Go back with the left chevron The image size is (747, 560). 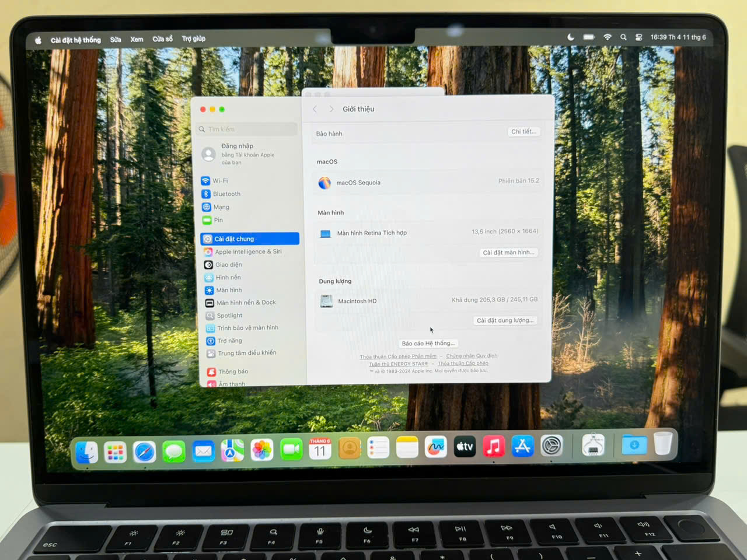click(x=315, y=109)
